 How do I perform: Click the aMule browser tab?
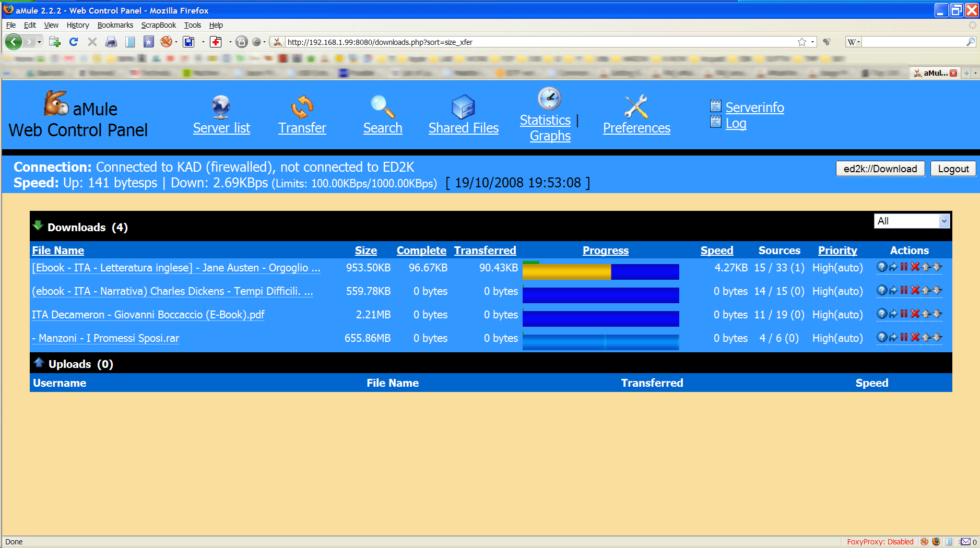936,73
